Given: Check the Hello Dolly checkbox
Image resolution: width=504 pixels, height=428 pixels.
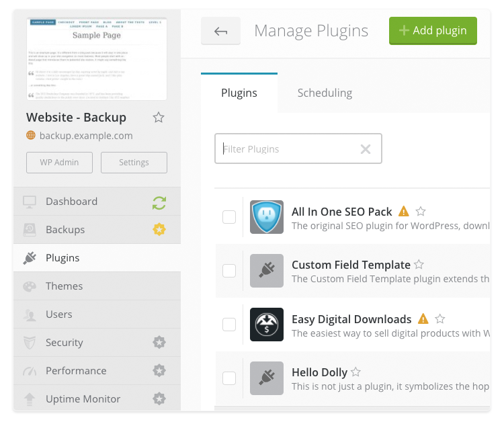Looking at the screenshot, I should [x=229, y=378].
